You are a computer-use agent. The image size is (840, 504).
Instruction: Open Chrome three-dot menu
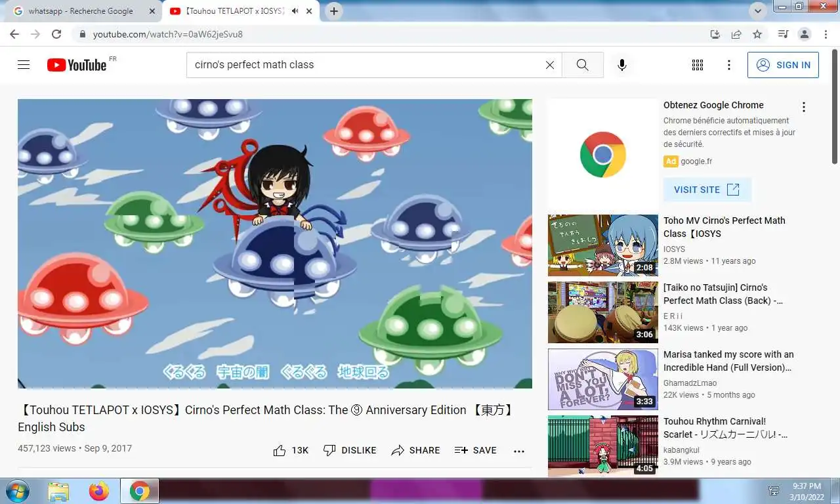(824, 34)
